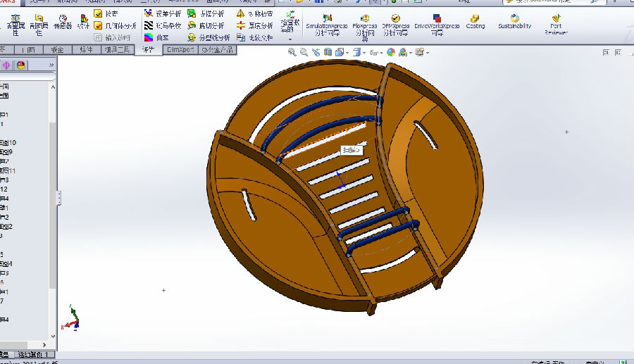Click the Zoom to Fit magnifier icon

(x=293, y=52)
